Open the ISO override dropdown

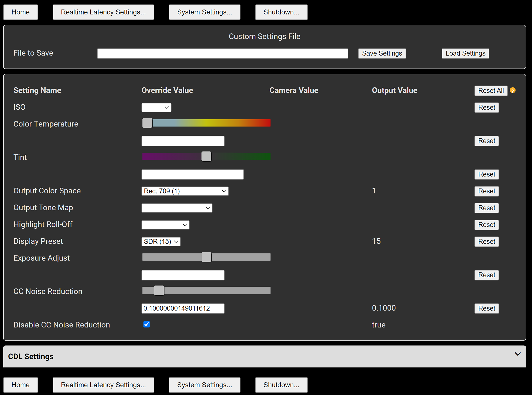pyautogui.click(x=156, y=108)
